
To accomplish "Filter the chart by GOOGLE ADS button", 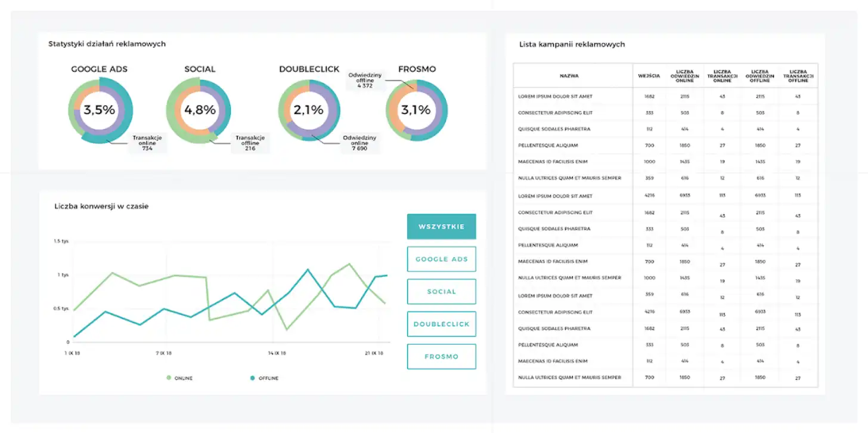I will pos(442,259).
